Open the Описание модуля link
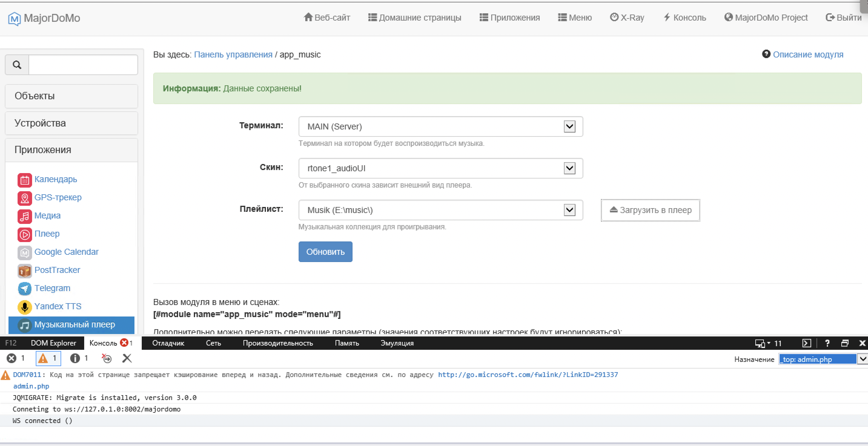The width and height of the screenshot is (868, 446). tap(808, 54)
